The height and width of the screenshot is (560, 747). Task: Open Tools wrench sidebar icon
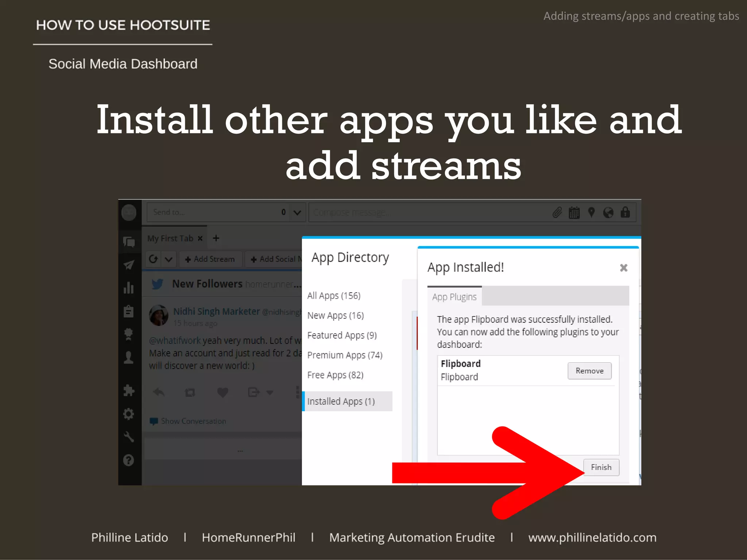129,437
